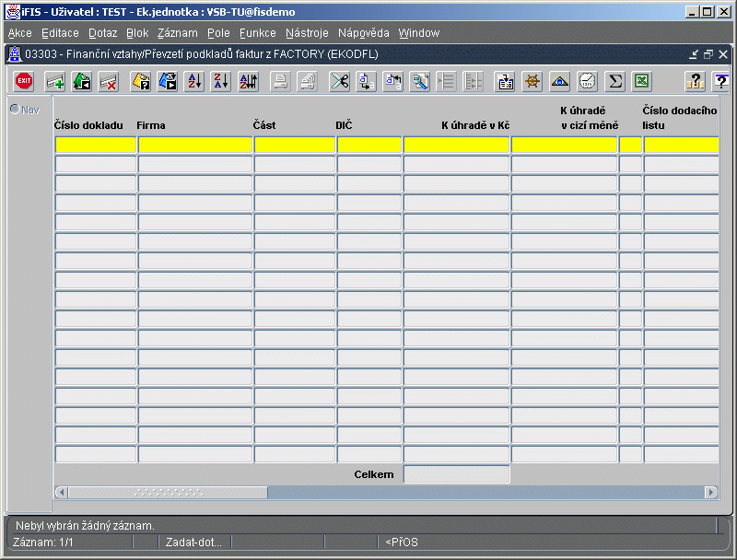737x560 pixels.
Task: Click the yellow Část query field
Action: [295, 145]
